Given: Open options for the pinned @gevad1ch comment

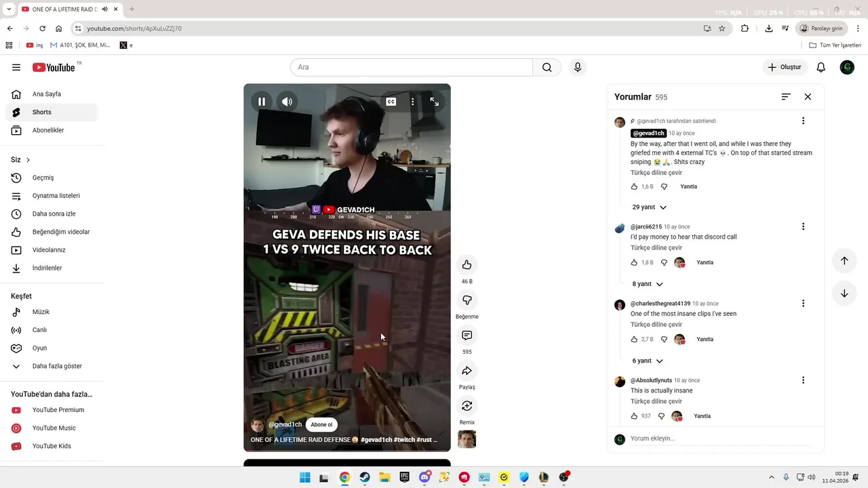Looking at the screenshot, I should [804, 121].
